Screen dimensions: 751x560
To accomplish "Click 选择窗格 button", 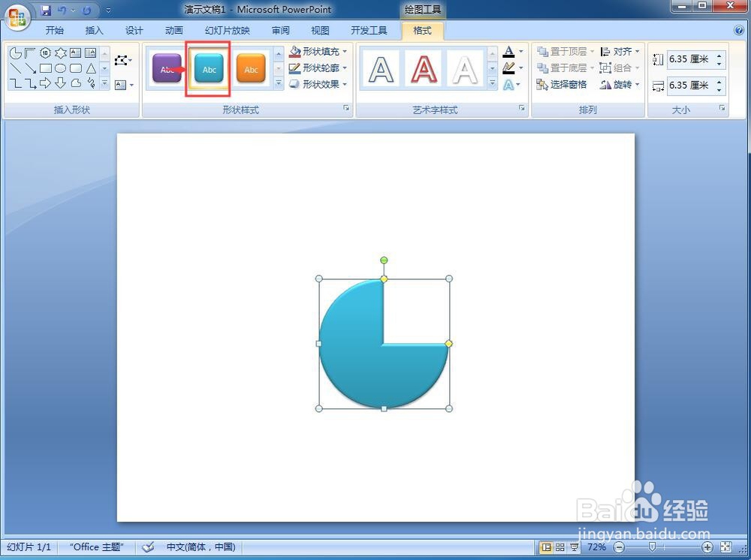I will pos(561,85).
